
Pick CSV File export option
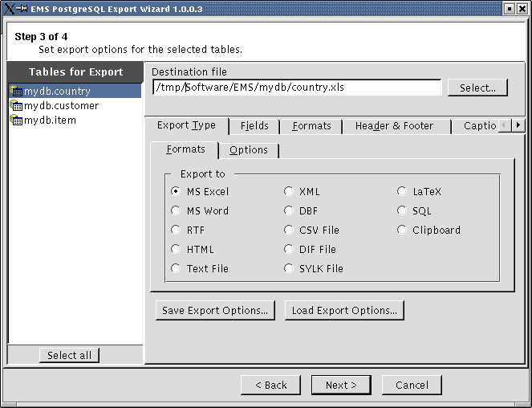(288, 230)
